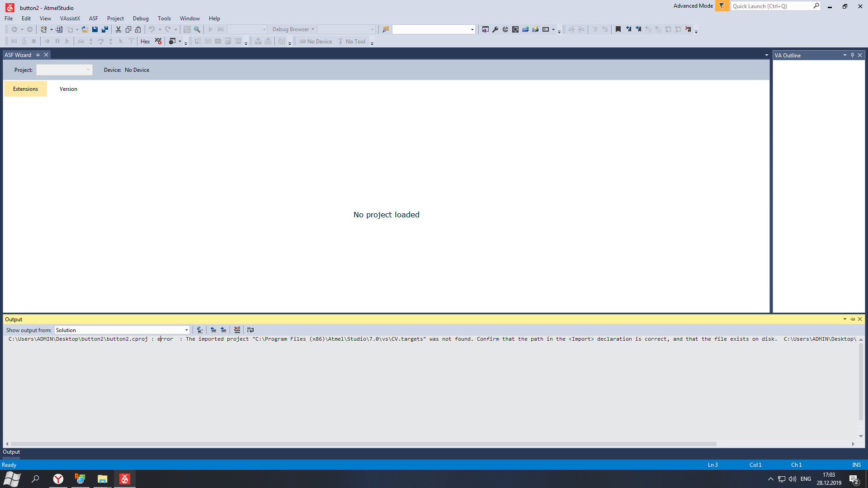The image size is (868, 488).
Task: Toggle word wrap in Output panel
Action: [250, 330]
